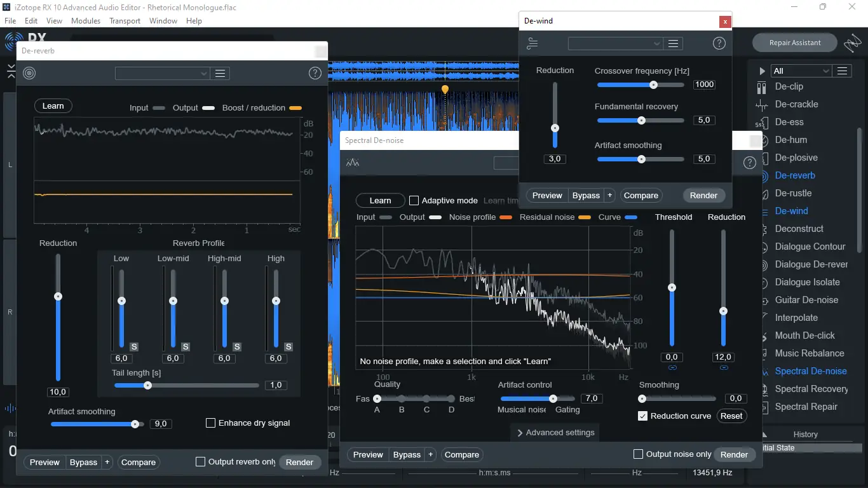Open help for the De-wind window
868x488 pixels.
point(719,43)
